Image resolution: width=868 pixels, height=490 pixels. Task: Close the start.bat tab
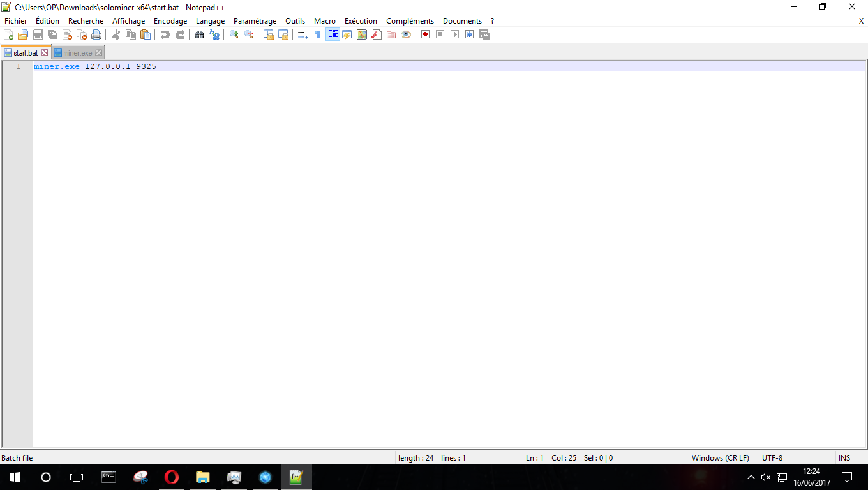click(x=45, y=53)
